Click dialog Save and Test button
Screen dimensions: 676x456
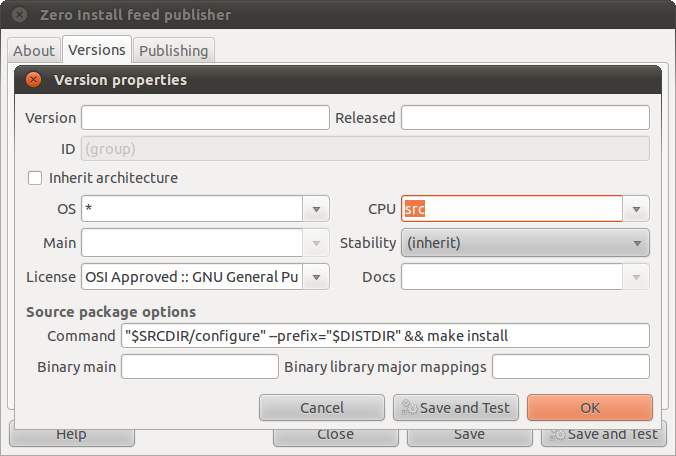tap(456, 408)
